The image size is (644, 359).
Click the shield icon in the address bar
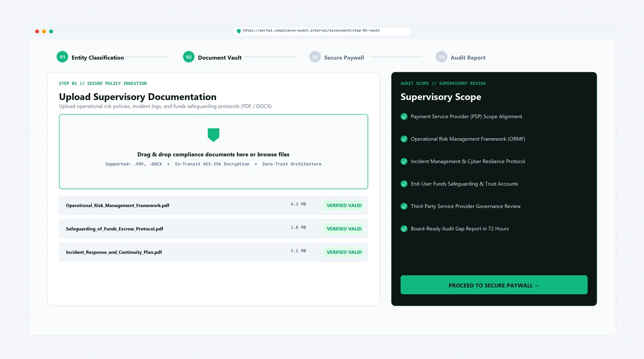pos(239,31)
